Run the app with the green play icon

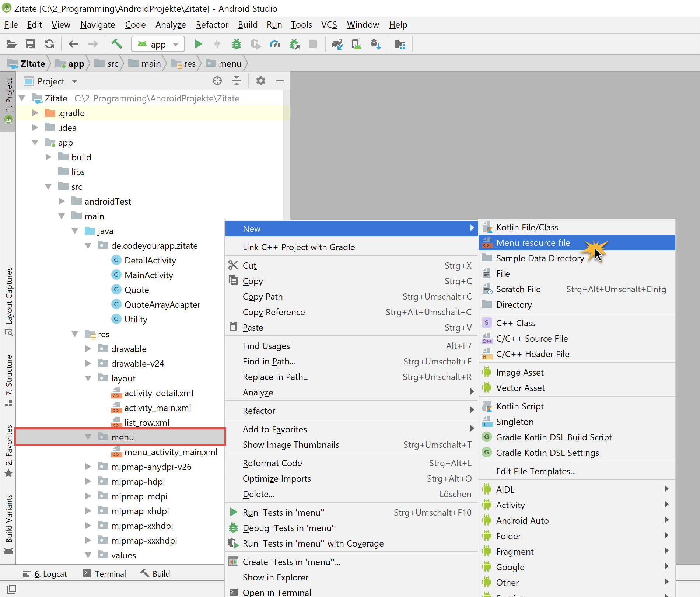pos(199,44)
